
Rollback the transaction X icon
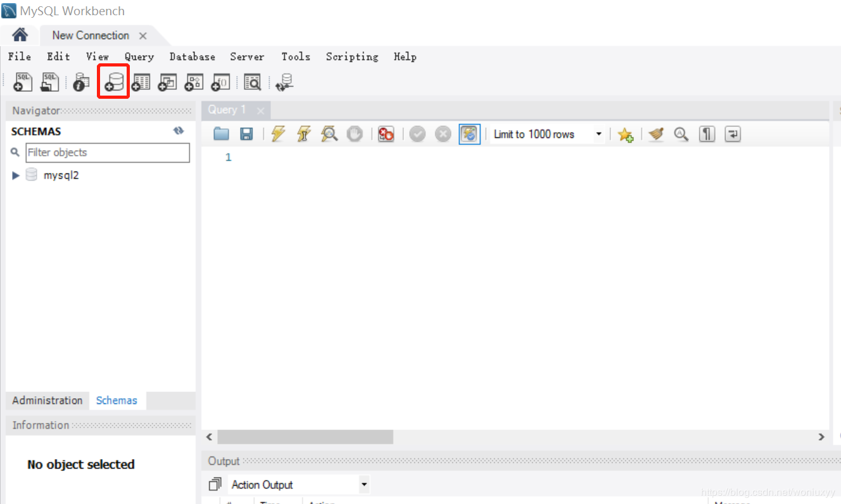tap(443, 134)
